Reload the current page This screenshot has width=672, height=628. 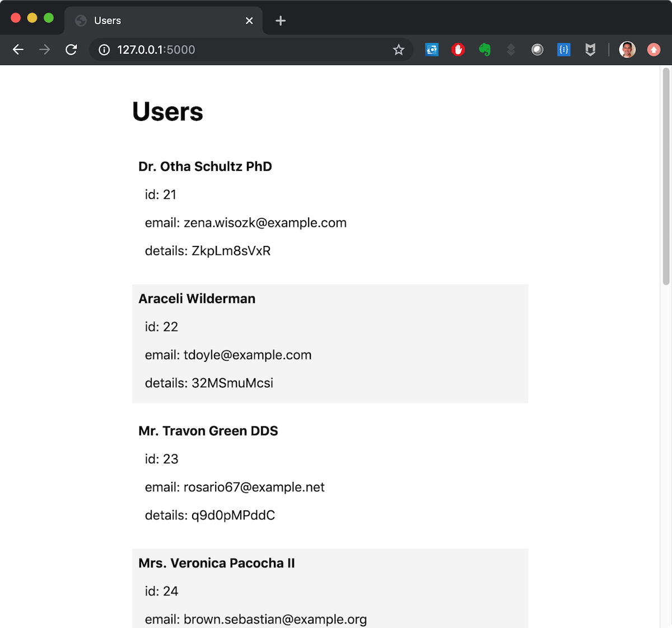click(x=71, y=50)
